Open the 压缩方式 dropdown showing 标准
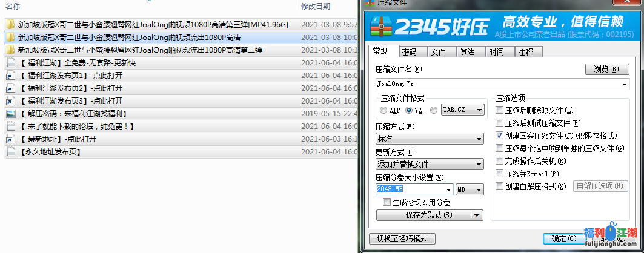 coord(429,139)
